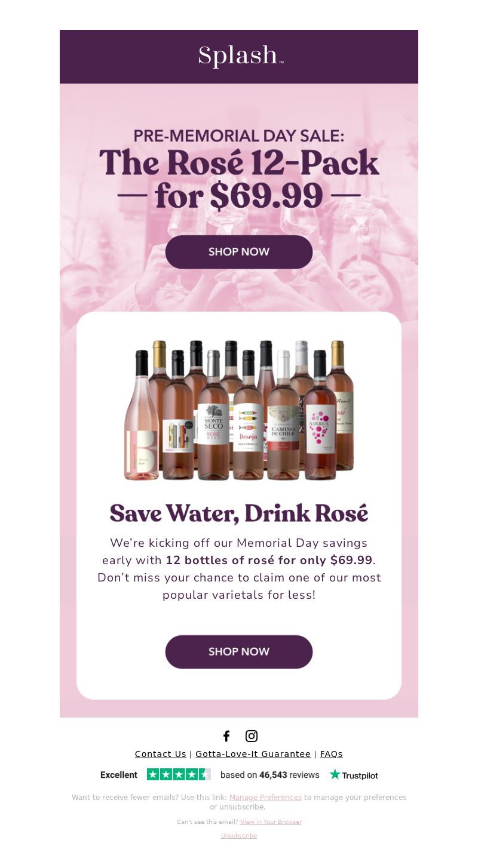Click the rosé wine bottles image

[x=239, y=410]
